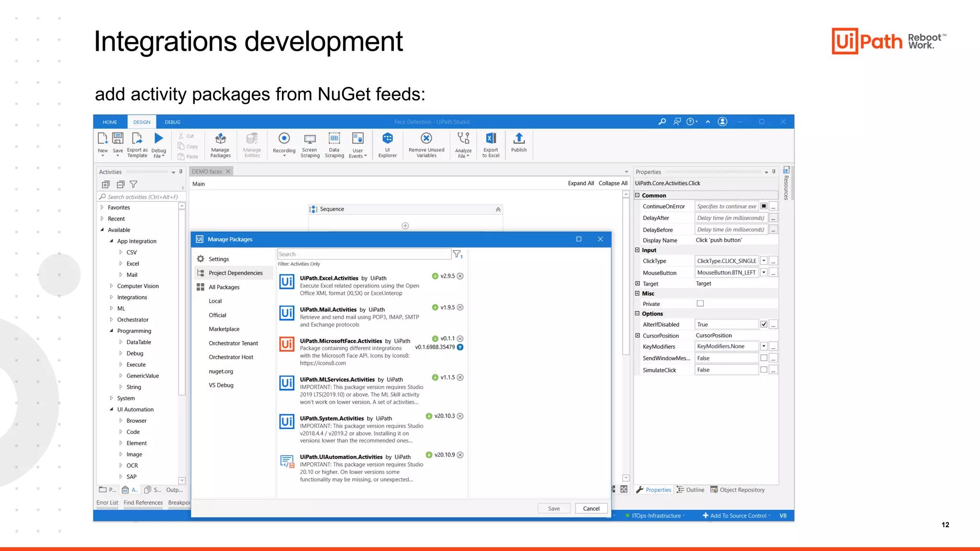
Task: Click Expand All link
Action: [581, 183]
